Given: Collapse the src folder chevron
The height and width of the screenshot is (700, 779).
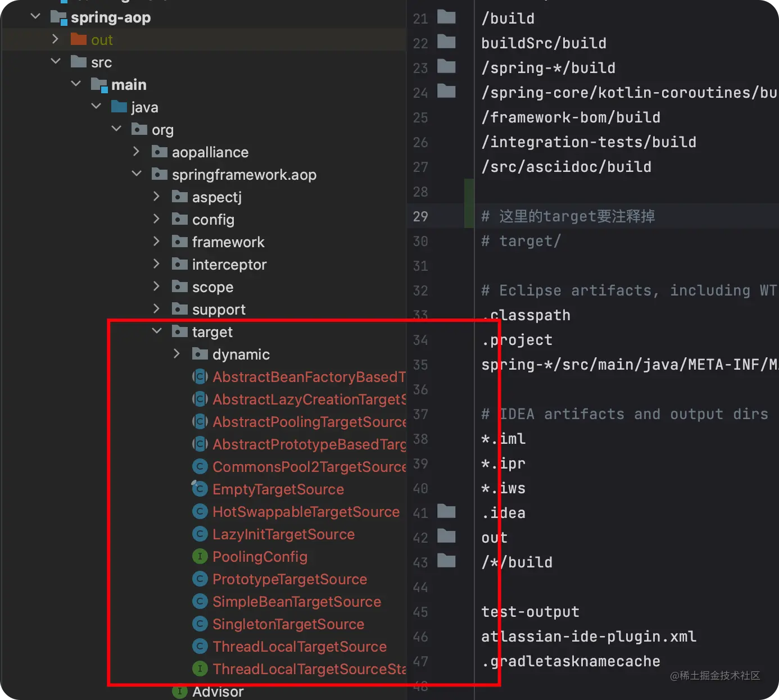Looking at the screenshot, I should 56,62.
